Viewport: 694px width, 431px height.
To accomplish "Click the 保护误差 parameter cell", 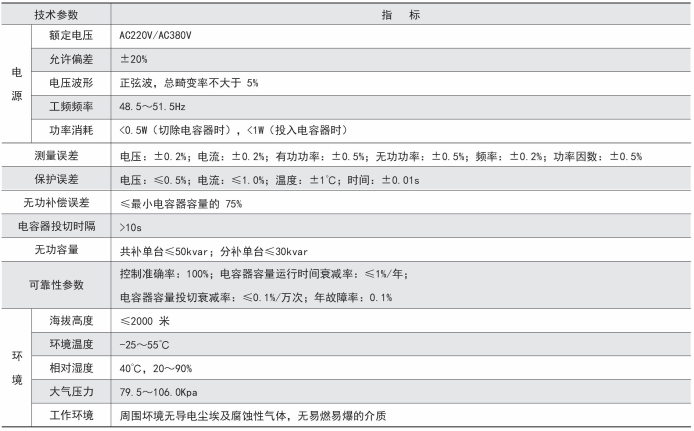I will pyautogui.click(x=56, y=179).
